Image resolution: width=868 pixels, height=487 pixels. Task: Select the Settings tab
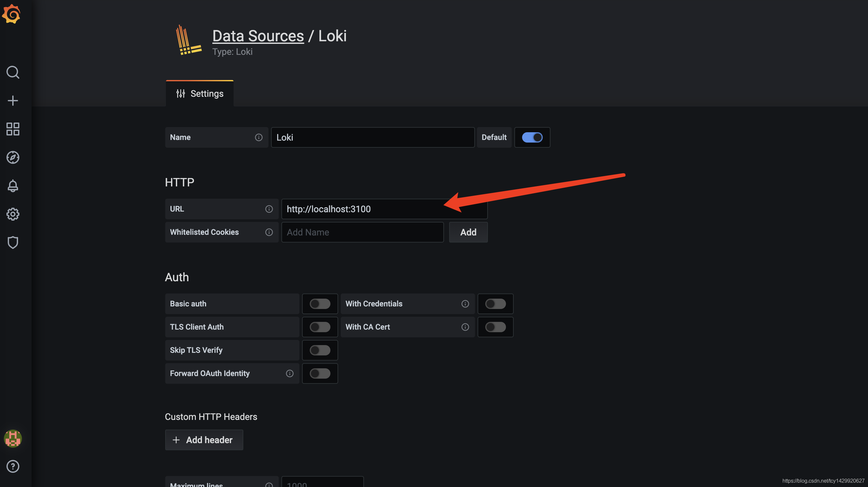(x=200, y=94)
